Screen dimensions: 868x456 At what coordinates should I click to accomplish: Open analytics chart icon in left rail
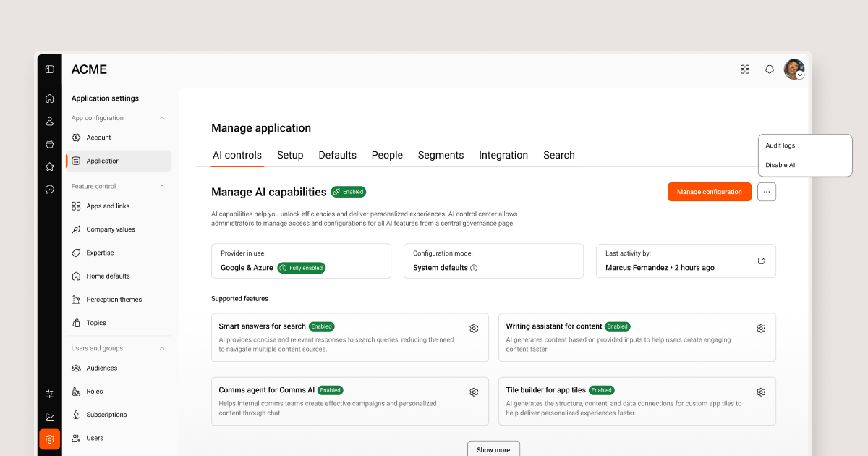coord(50,416)
